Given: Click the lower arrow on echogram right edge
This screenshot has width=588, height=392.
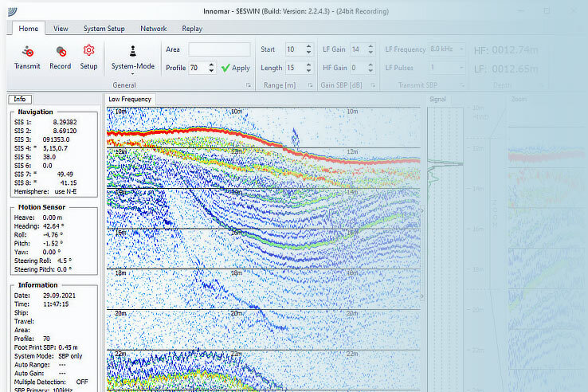Looking at the screenshot, I should (x=422, y=296).
